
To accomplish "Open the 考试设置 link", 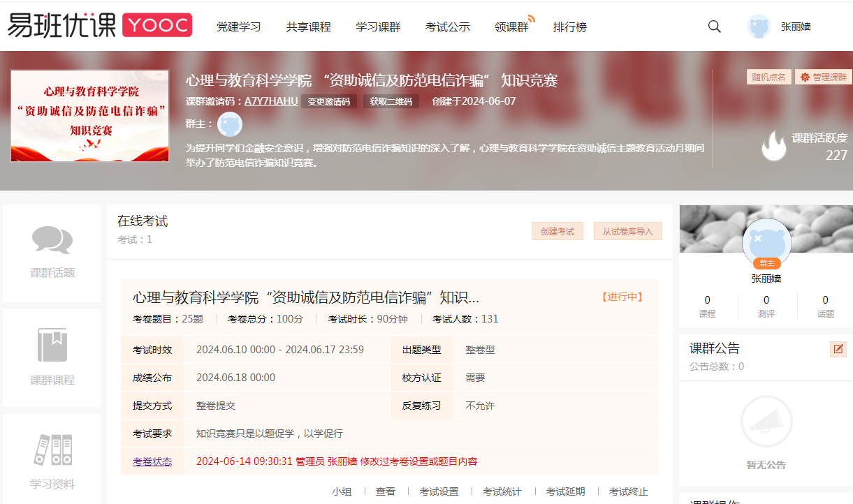I will tap(439, 491).
